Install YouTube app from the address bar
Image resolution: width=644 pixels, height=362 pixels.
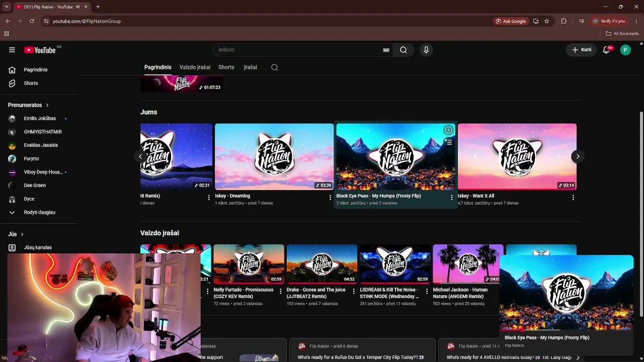click(536, 21)
